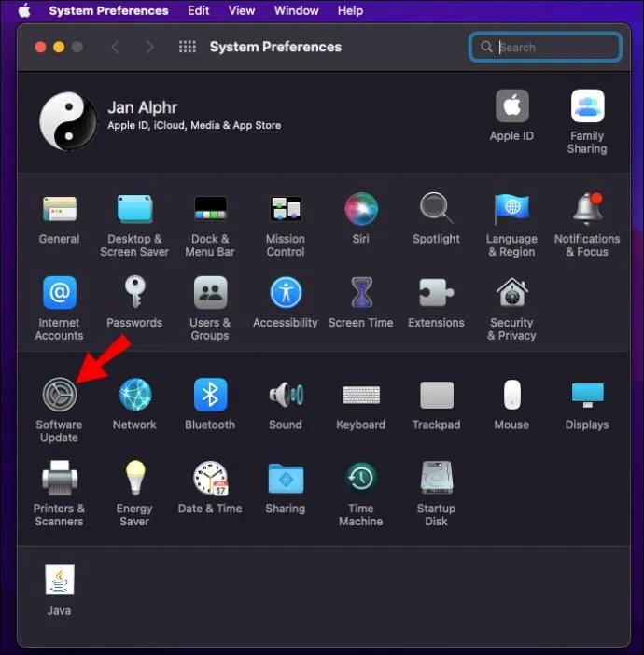Open Apple ID settings icon
Viewport: 644px width, 655px height.
click(512, 105)
